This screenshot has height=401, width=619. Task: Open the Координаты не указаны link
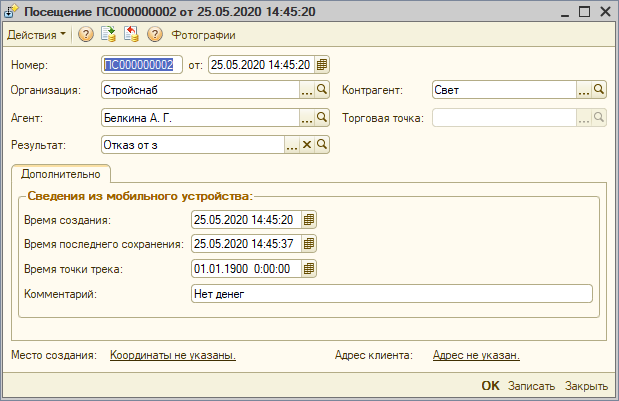coord(173,355)
